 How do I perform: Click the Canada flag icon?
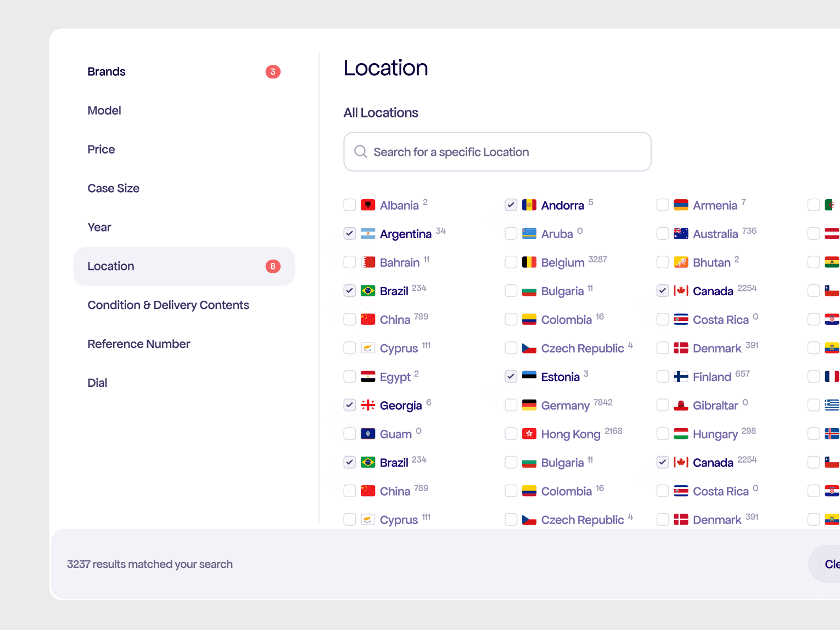(x=681, y=290)
